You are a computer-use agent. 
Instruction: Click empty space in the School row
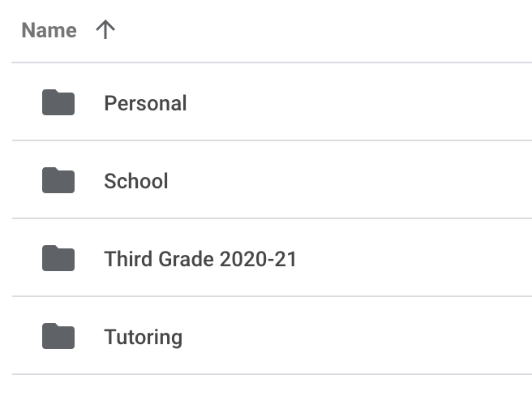[365, 180]
